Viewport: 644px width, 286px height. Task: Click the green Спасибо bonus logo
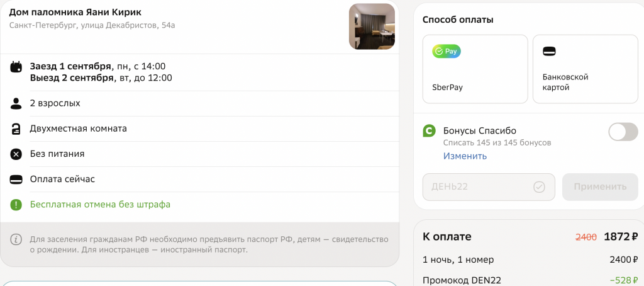coord(429,131)
